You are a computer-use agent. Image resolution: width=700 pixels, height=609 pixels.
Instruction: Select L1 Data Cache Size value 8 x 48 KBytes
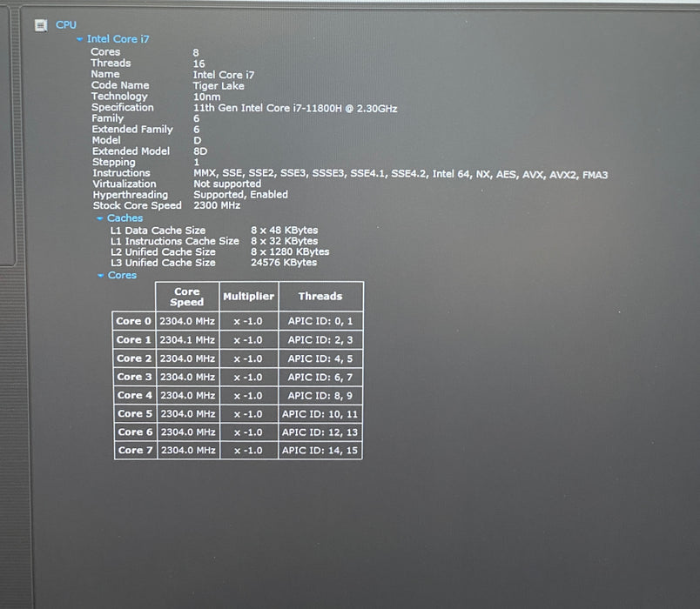pos(285,231)
